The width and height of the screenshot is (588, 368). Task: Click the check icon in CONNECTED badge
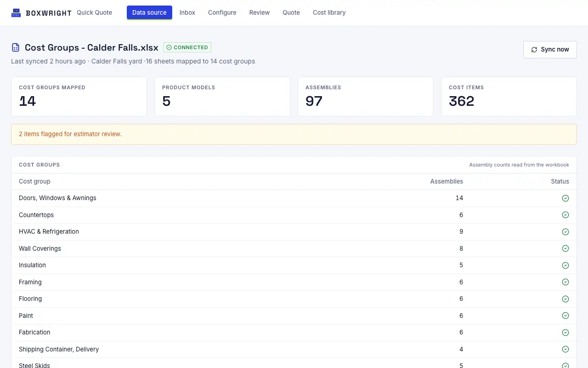pyautogui.click(x=169, y=47)
